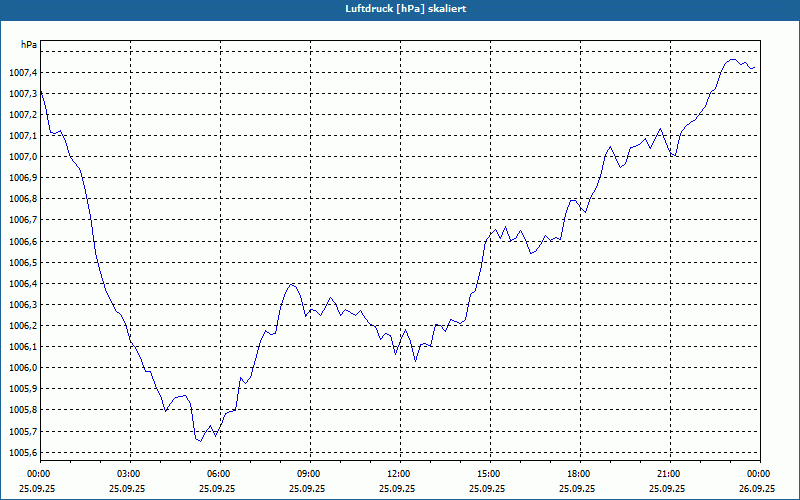Click the 1007,1 y-axis label
The width and height of the screenshot is (800, 500).
tap(23, 136)
